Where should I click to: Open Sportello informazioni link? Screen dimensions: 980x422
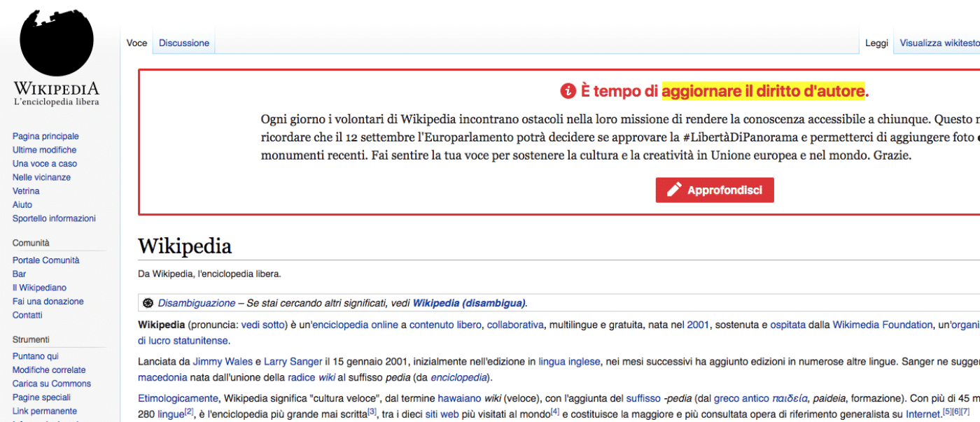(x=54, y=218)
